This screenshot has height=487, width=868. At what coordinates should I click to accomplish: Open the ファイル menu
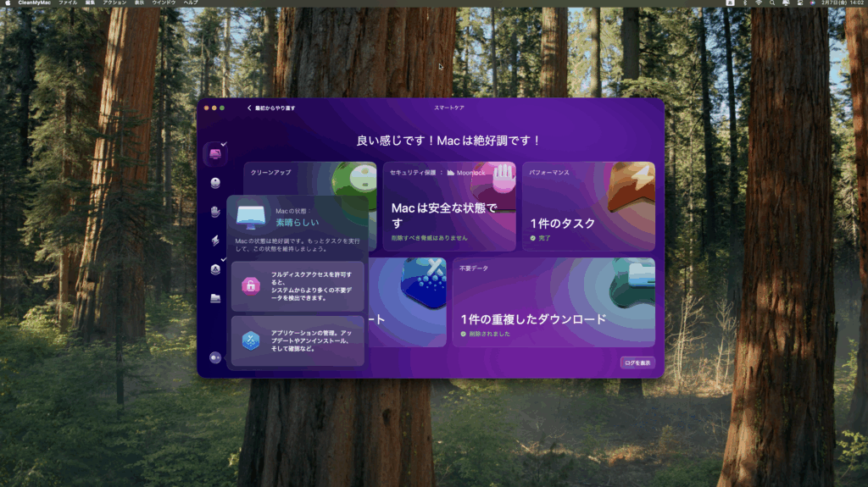coord(68,3)
